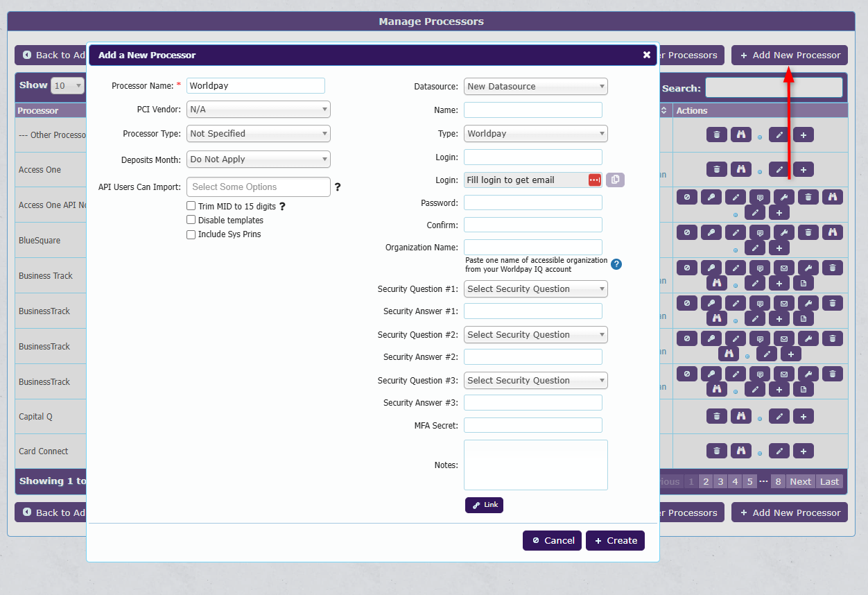Click the trash icon in the Other Processors row
Viewport: 868px width, 595px height.
pos(717,135)
